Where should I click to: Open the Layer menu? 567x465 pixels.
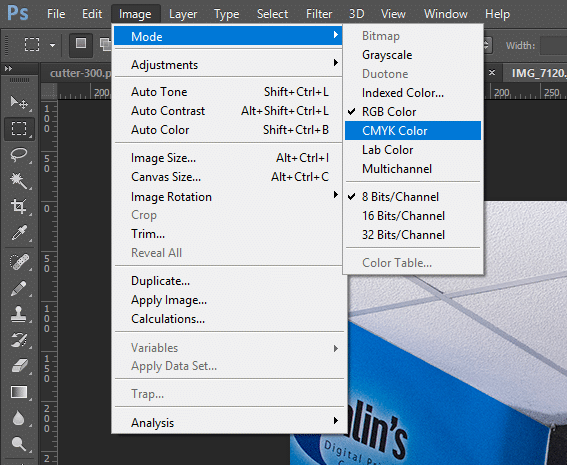coord(183,14)
